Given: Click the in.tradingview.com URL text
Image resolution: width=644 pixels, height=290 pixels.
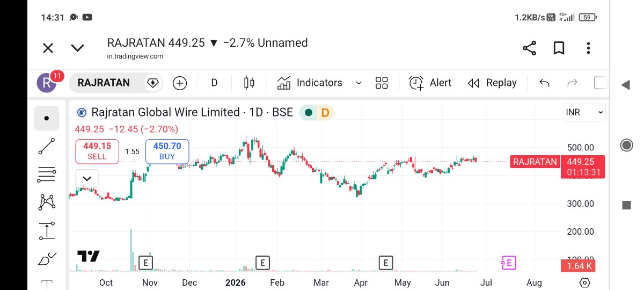Looking at the screenshot, I should pyautogui.click(x=135, y=56).
